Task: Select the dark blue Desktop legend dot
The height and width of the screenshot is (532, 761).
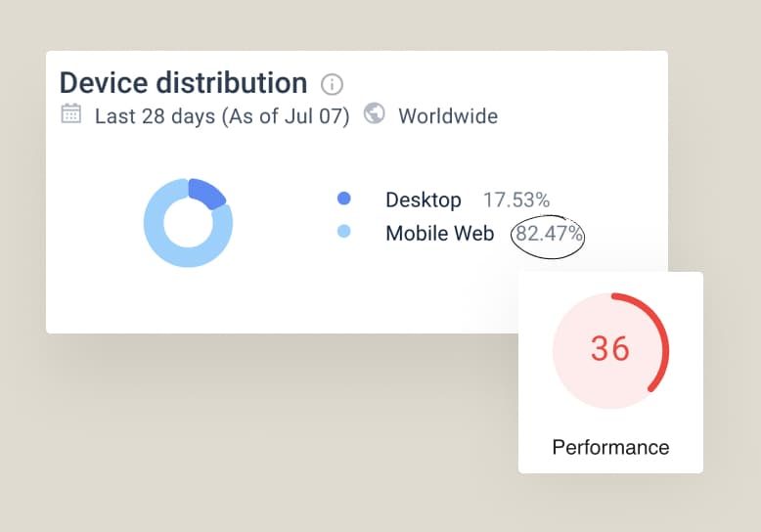Action: click(x=343, y=199)
